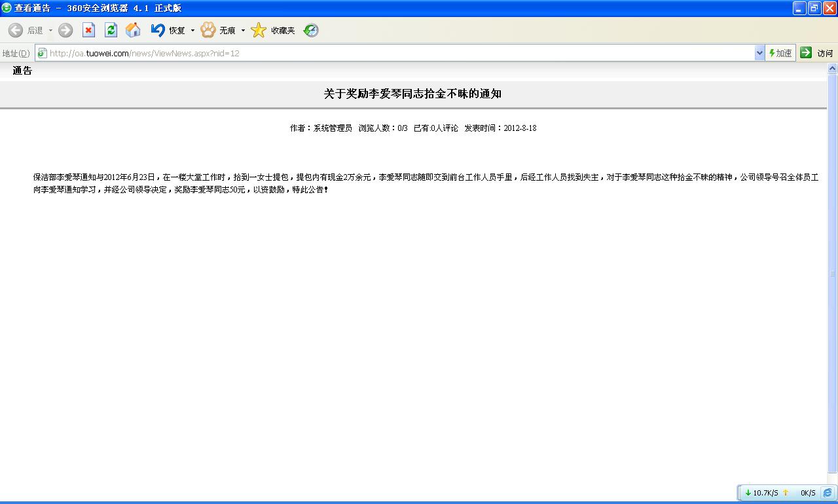Expand the Back button history dropdown arrow
Viewport: 838px width, 504px height.
(x=51, y=31)
